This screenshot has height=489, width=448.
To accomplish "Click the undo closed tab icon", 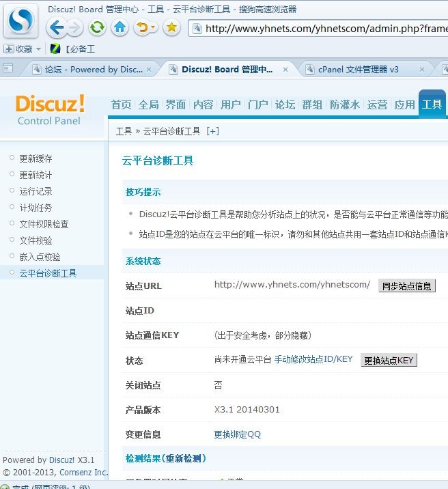I will click(142, 27).
